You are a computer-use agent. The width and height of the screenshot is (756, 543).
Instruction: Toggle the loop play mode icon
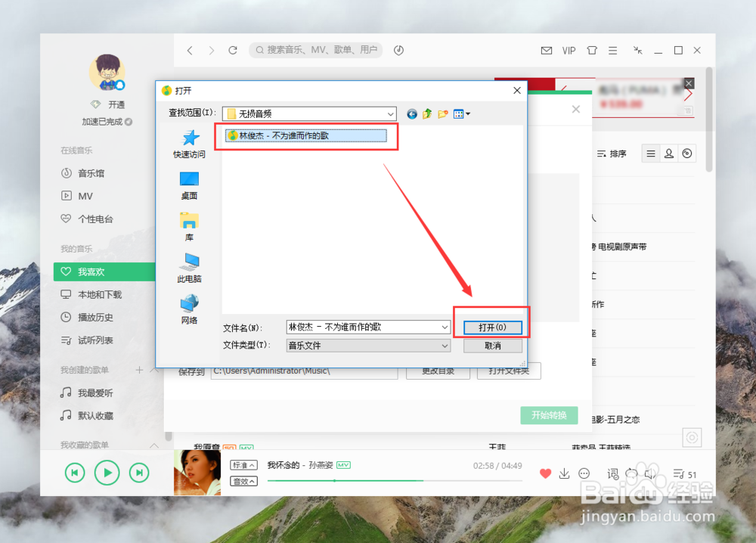point(631,473)
